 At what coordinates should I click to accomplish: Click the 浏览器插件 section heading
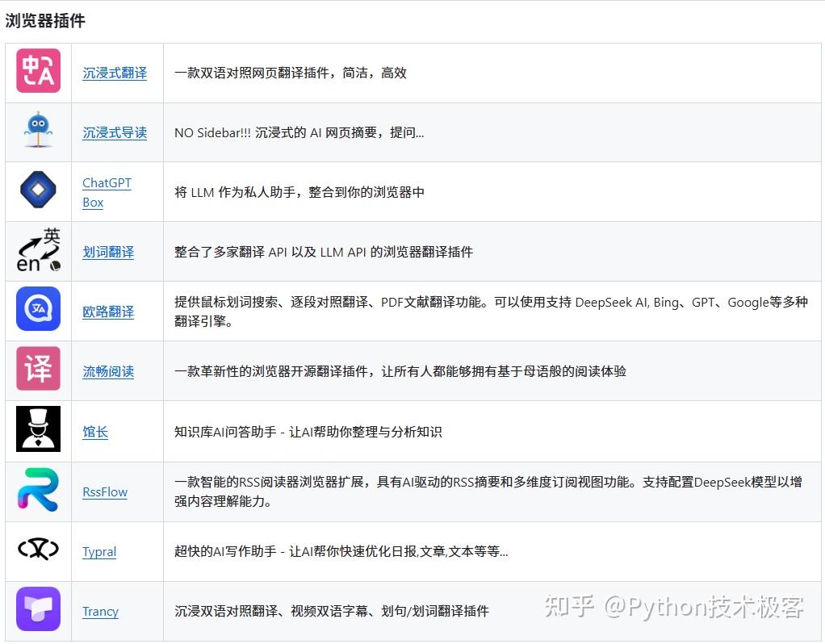point(45,21)
